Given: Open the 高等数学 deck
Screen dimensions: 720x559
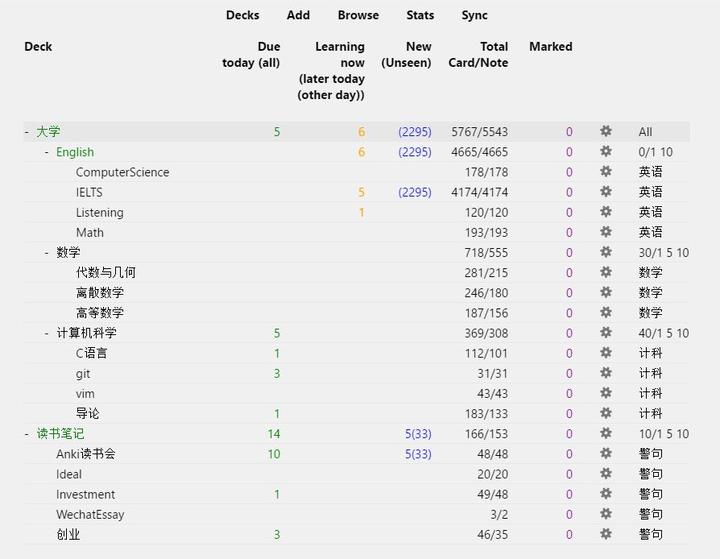Looking at the screenshot, I should point(100,313).
